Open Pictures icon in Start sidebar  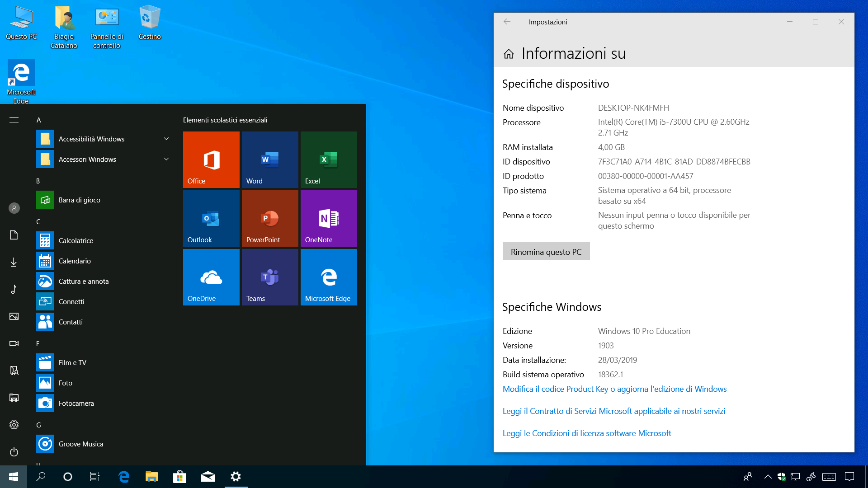[14, 316]
